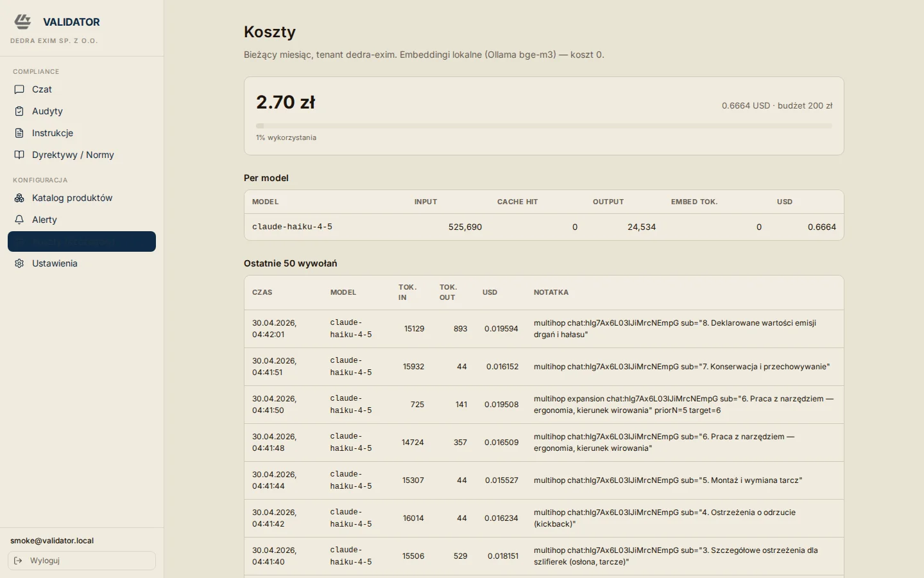This screenshot has width=924, height=578.
Task: Click the CACHE HIT column header
Action: point(517,202)
